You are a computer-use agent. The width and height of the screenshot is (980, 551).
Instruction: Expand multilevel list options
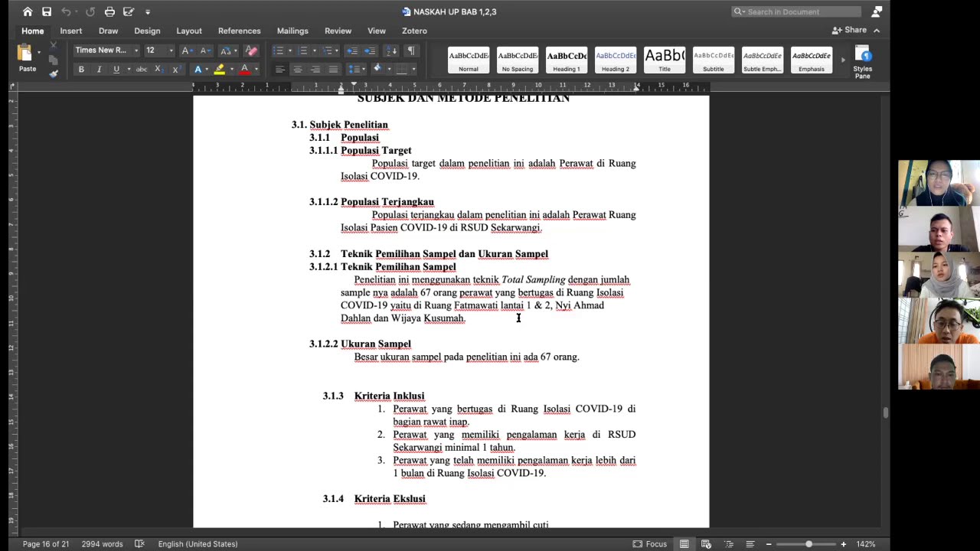pyautogui.click(x=337, y=51)
